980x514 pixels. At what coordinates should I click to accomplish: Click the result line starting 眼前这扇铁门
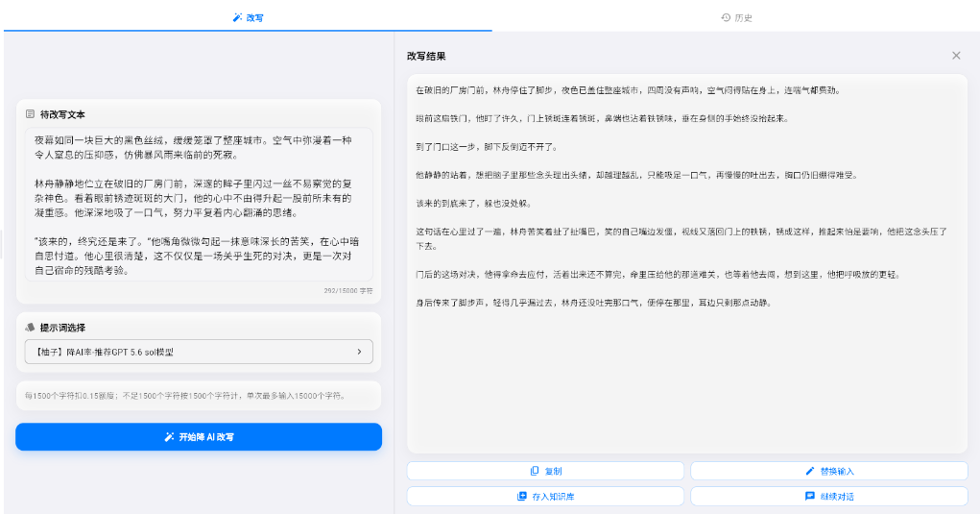click(603, 118)
